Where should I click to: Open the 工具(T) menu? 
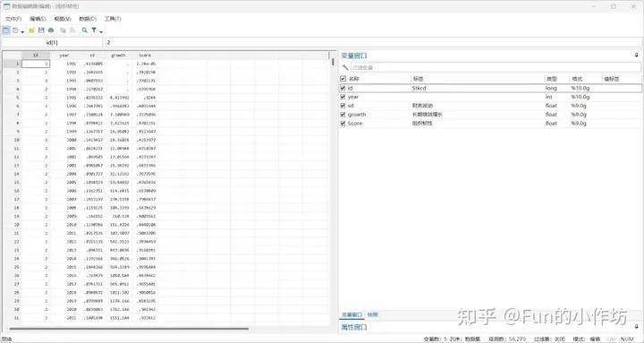(113, 19)
